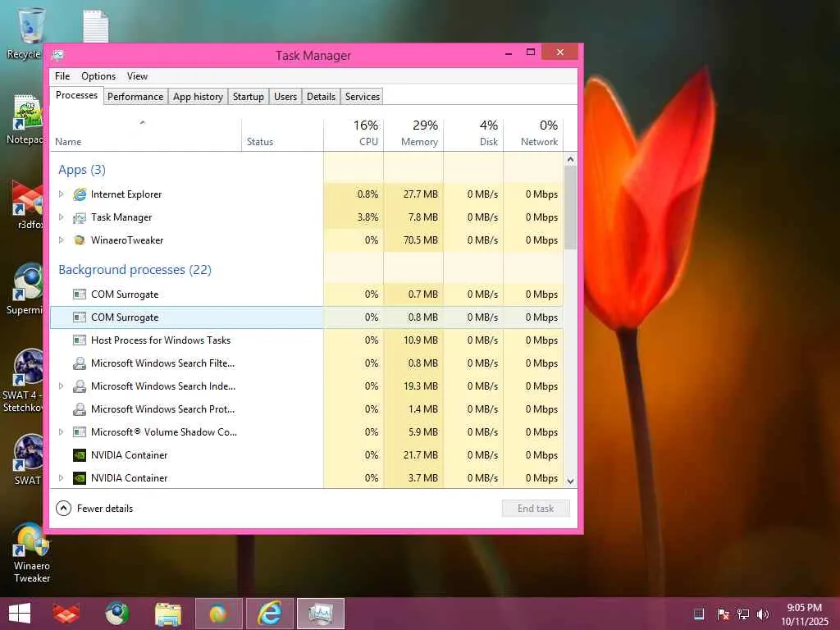Open File Explorer from the taskbar
The height and width of the screenshot is (630, 840).
tap(167, 614)
